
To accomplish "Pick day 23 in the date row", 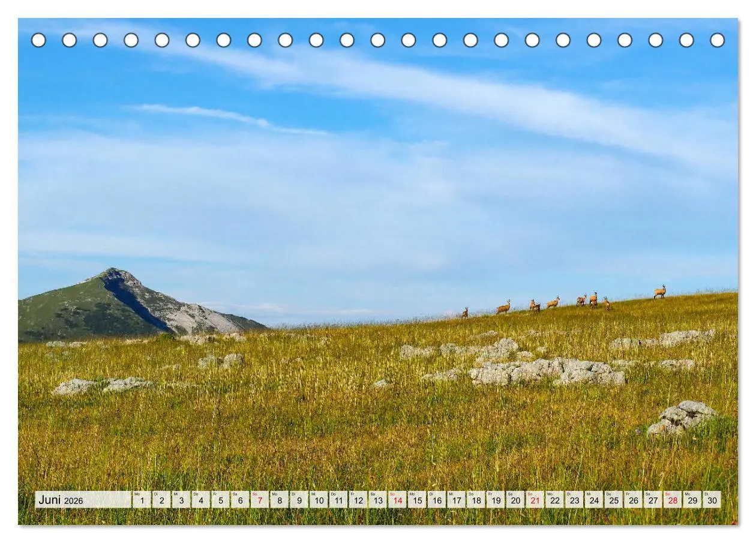I will (x=575, y=500).
